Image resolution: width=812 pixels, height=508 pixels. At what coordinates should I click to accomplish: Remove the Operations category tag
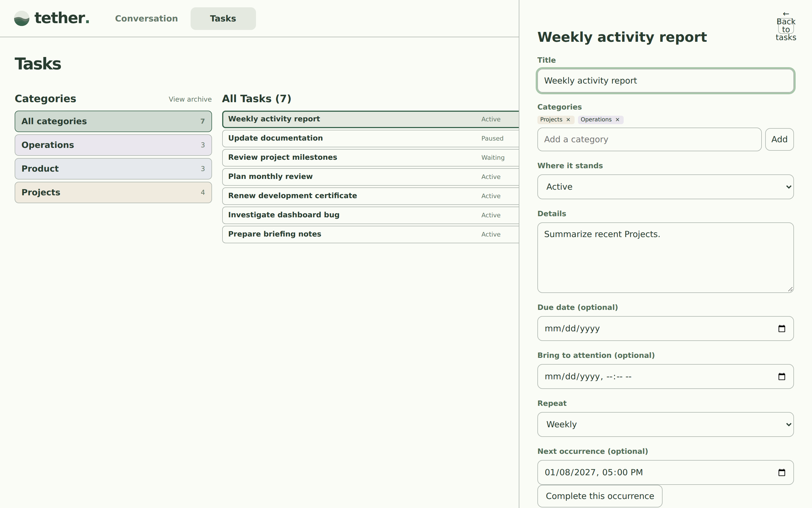[x=617, y=120]
